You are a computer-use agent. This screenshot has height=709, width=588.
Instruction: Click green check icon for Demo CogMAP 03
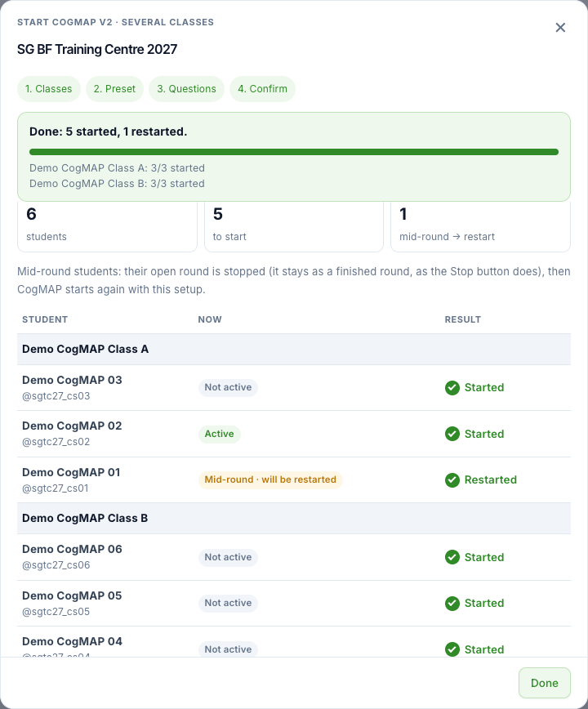tap(452, 387)
